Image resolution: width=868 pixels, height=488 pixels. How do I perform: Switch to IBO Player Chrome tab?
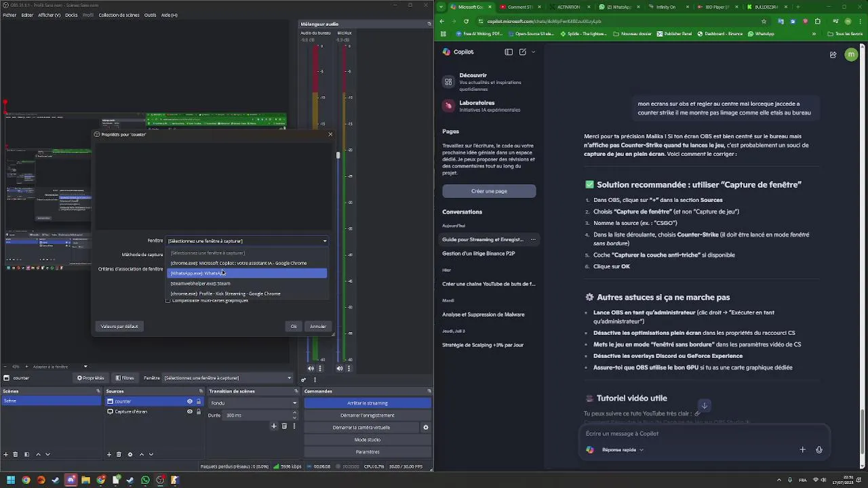(717, 7)
